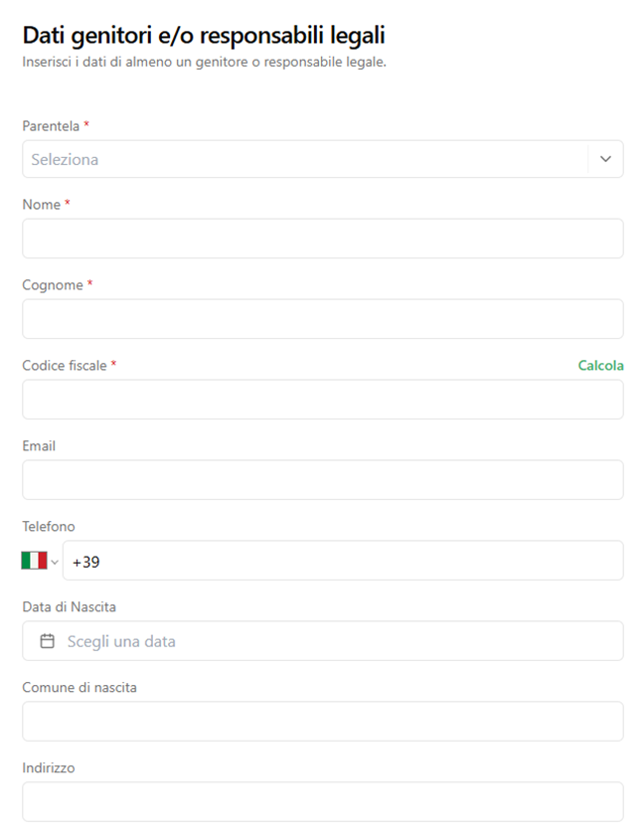The image size is (644, 840).
Task: Select the Codice fiscale input field
Action: point(322,400)
